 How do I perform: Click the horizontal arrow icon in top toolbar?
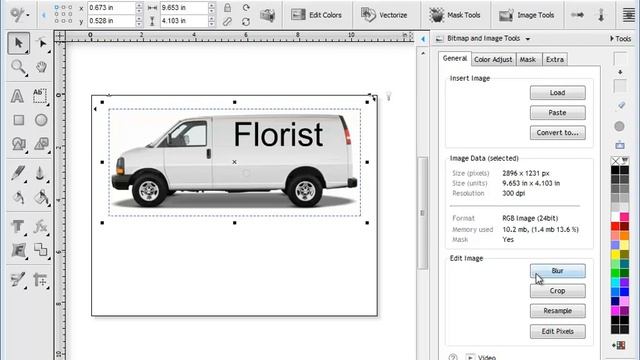point(577,15)
